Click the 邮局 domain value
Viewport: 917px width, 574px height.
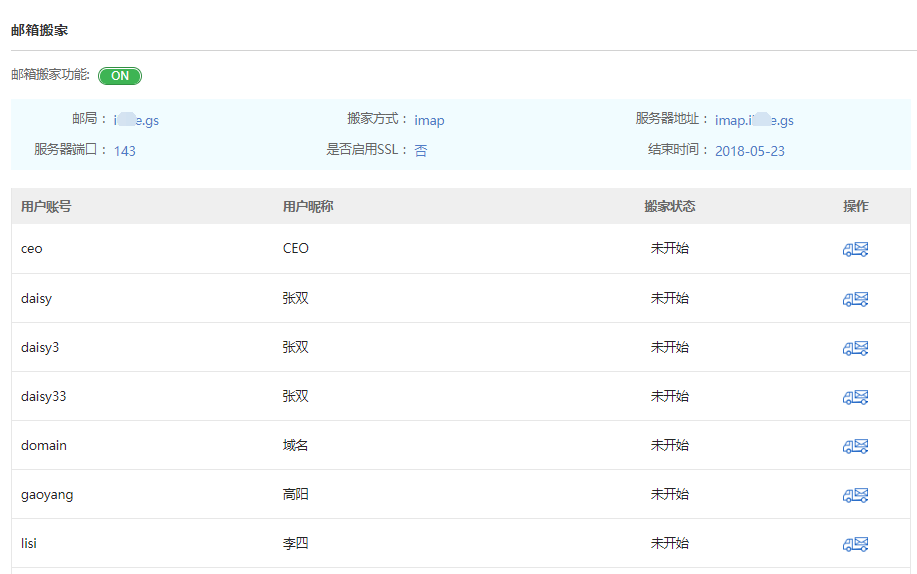[136, 120]
